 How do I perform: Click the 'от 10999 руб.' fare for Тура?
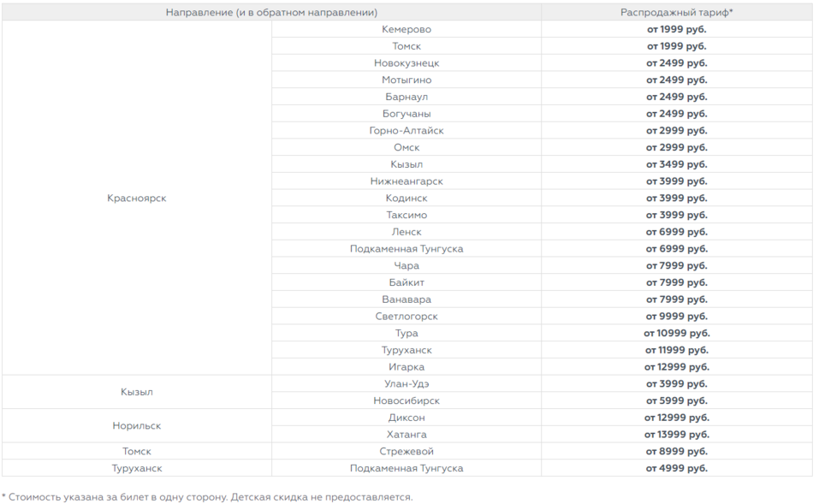click(677, 333)
